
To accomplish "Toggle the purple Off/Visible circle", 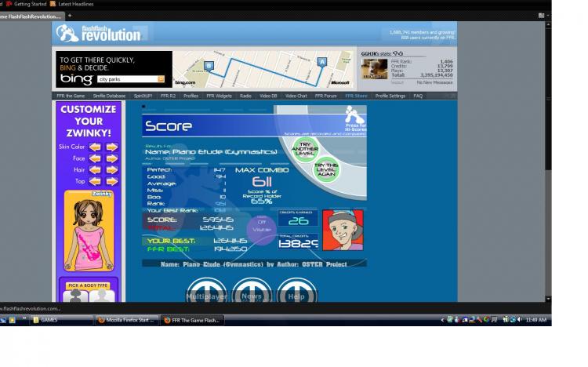I will (x=261, y=229).
